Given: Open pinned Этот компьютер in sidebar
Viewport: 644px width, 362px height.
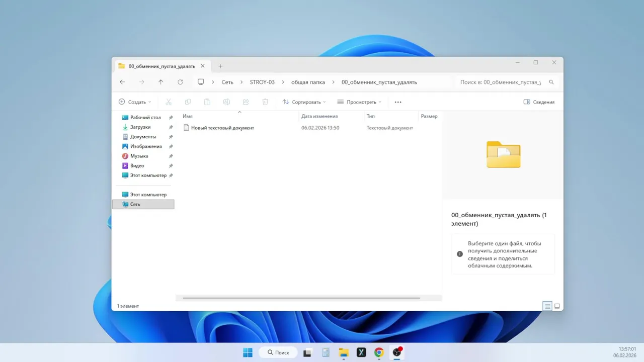Looking at the screenshot, I should click(148, 175).
